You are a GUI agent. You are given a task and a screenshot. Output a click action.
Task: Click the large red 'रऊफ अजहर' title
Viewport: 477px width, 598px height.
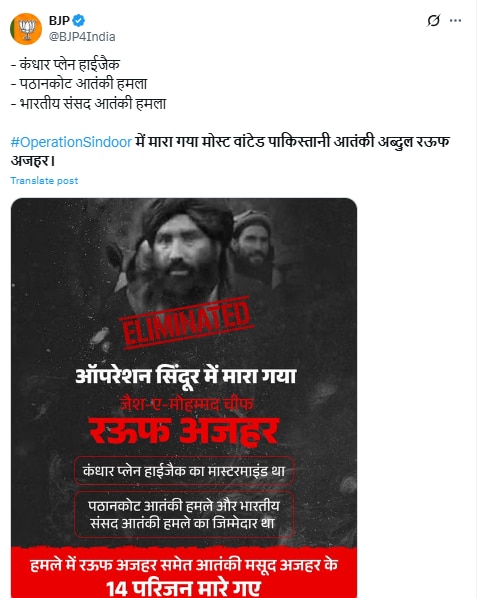[x=184, y=432]
